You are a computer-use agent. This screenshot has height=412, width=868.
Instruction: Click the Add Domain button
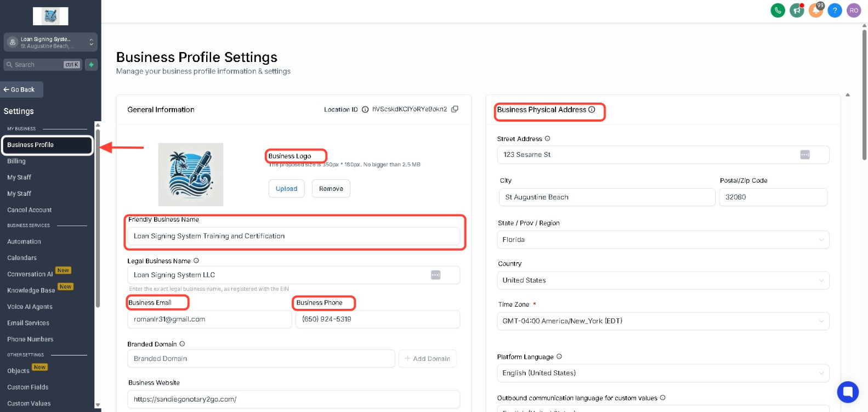pyautogui.click(x=428, y=359)
